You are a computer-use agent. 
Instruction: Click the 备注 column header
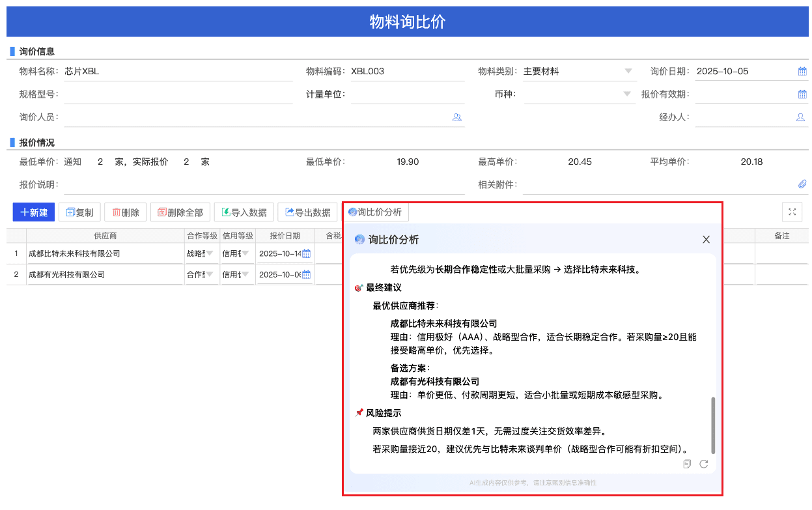point(781,236)
